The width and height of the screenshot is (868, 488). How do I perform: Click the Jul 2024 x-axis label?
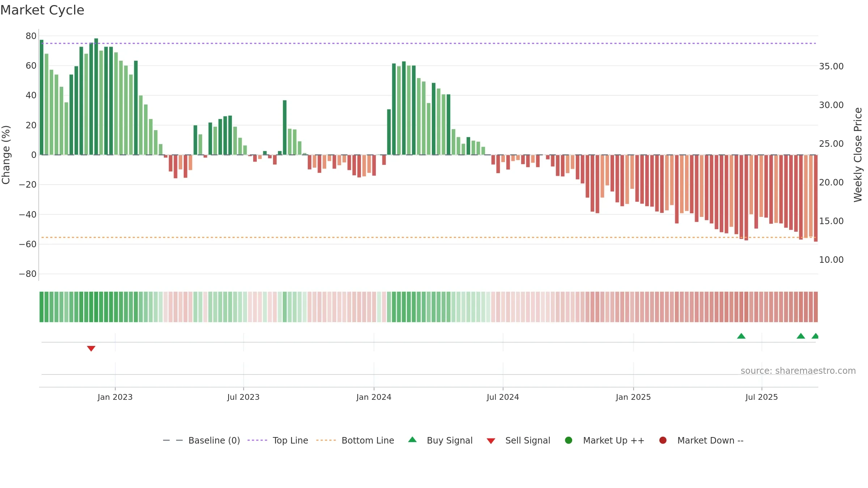(x=503, y=397)
